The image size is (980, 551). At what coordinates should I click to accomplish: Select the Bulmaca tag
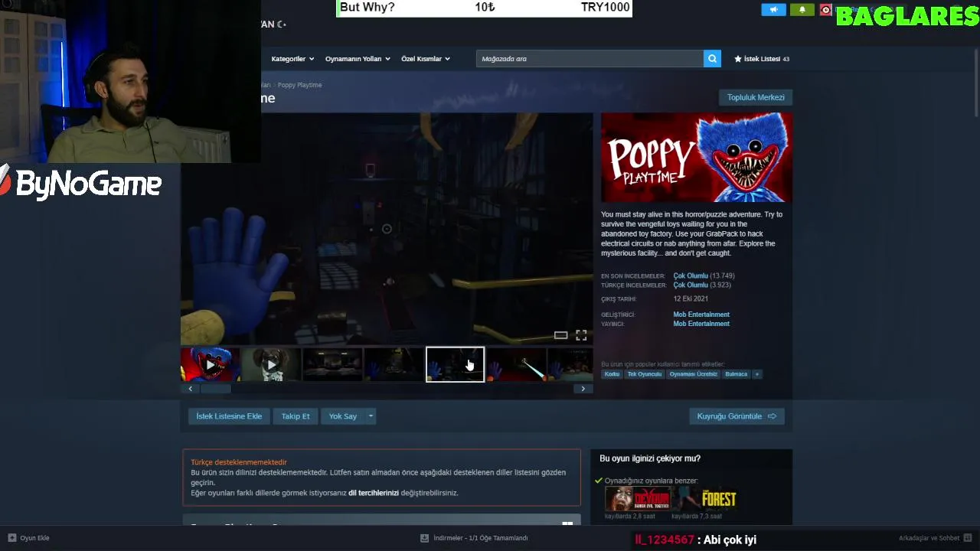736,374
